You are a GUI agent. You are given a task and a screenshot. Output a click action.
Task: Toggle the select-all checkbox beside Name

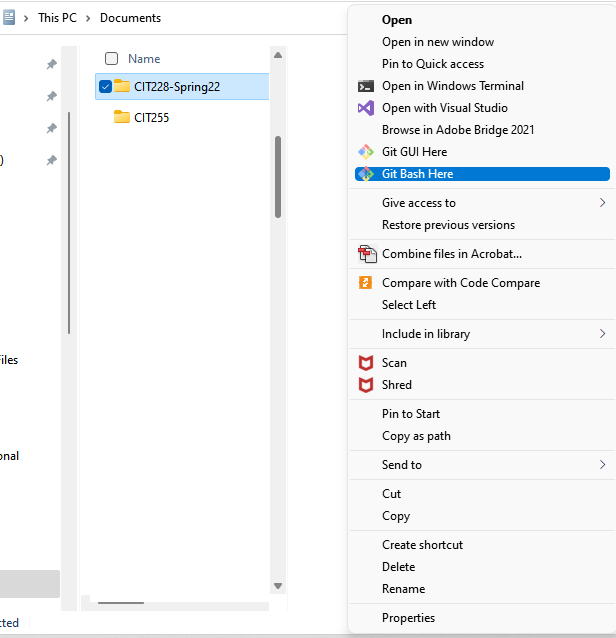pos(111,59)
